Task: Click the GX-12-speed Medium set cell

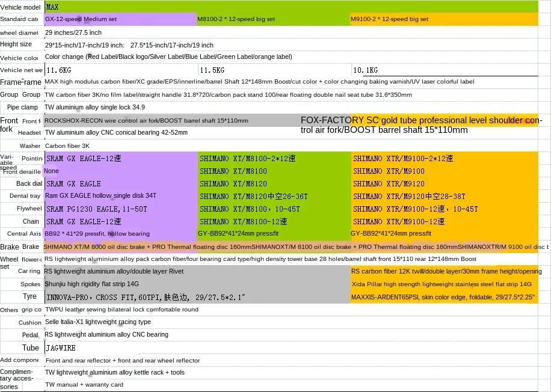Action: pyautogui.click(x=120, y=19)
